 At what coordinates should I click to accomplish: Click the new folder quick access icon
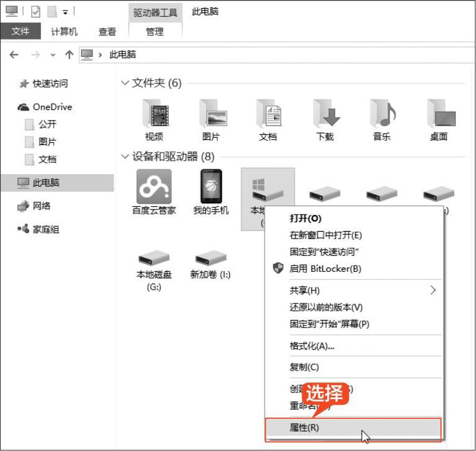click(52, 12)
